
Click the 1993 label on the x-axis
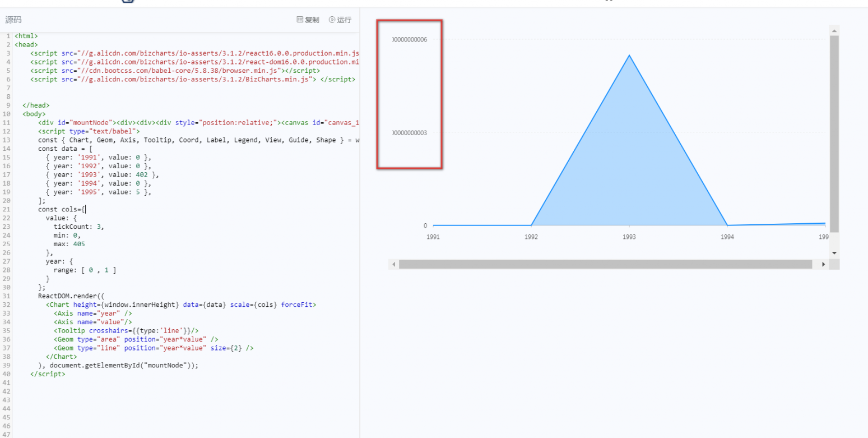(629, 237)
